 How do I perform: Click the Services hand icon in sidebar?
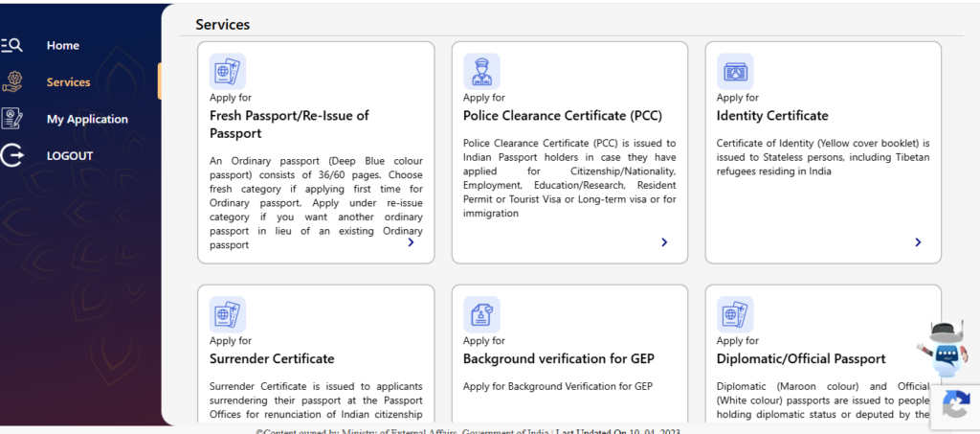(12, 81)
